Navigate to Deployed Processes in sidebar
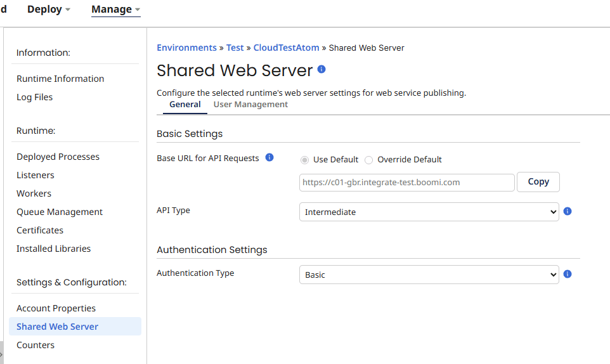The height and width of the screenshot is (364, 610). point(58,157)
